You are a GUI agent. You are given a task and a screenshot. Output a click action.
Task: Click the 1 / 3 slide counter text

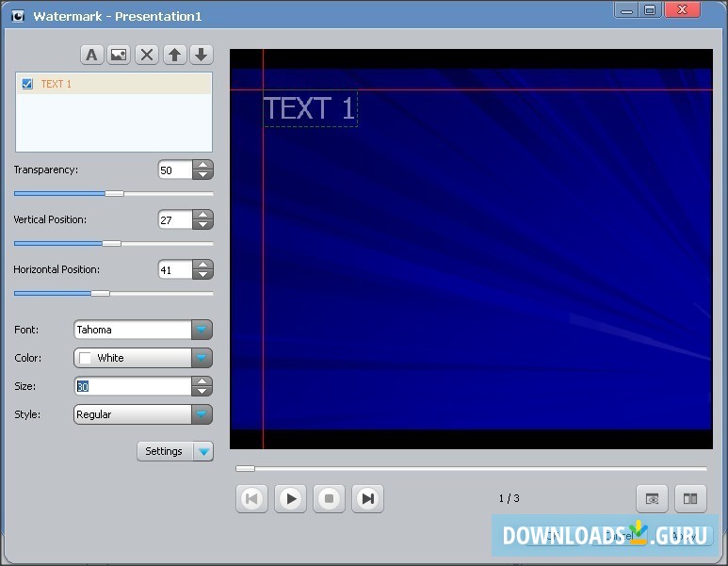[x=510, y=498]
